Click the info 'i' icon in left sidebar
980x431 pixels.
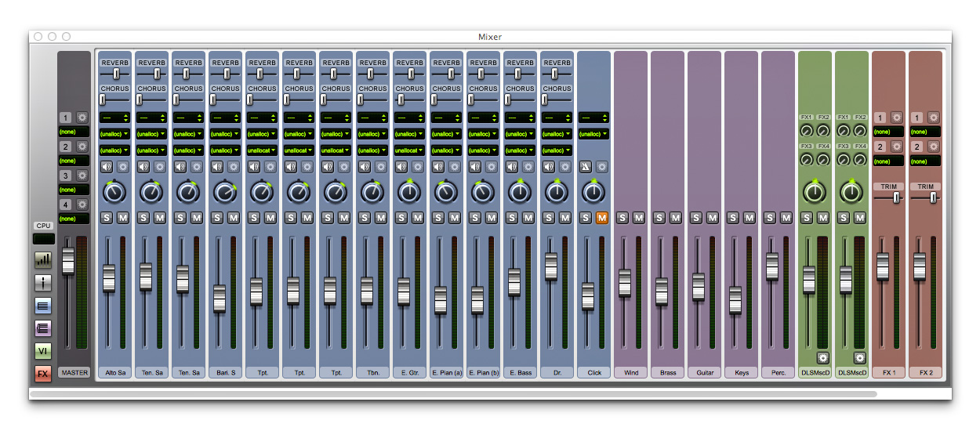(x=43, y=283)
